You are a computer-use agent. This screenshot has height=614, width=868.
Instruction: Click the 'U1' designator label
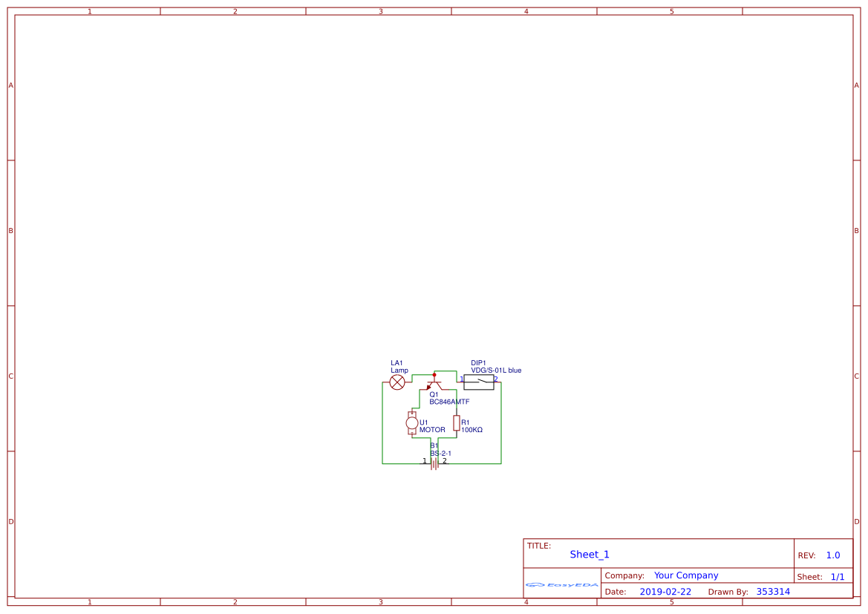423,422
